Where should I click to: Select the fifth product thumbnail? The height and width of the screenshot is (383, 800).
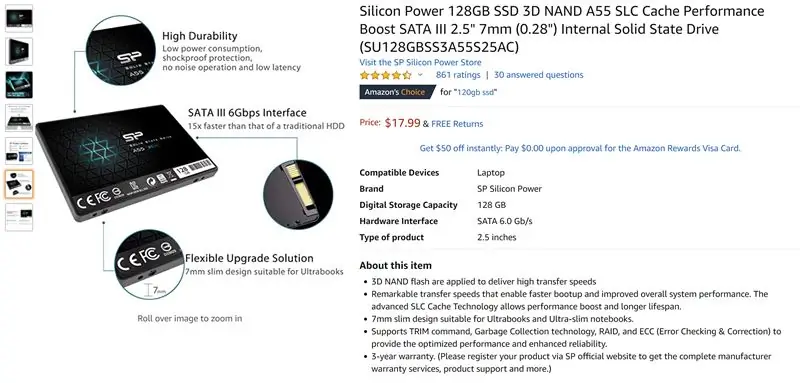point(19,151)
